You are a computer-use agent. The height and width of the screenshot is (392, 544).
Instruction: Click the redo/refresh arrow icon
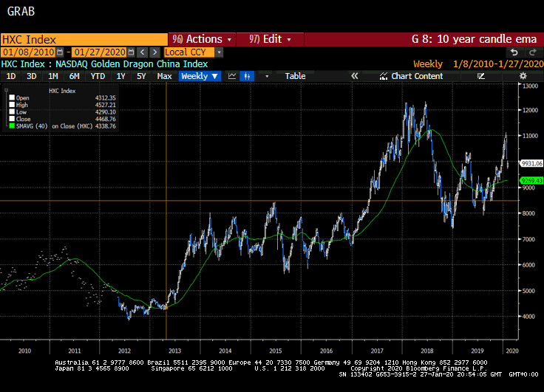pyautogui.click(x=531, y=52)
